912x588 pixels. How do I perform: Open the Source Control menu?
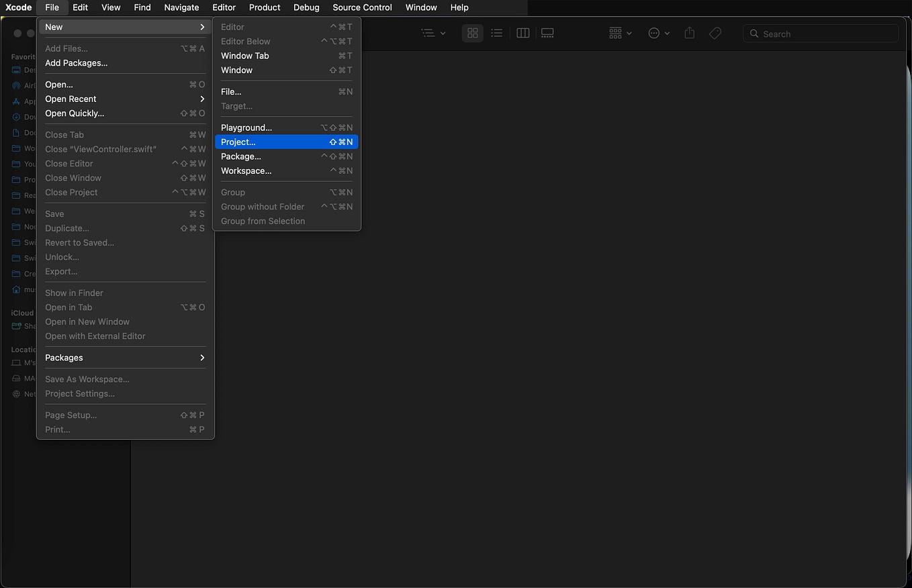[x=361, y=7]
